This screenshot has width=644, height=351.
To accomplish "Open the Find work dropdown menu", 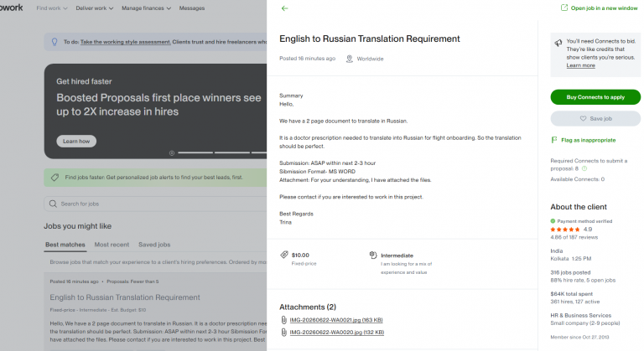I will [52, 8].
